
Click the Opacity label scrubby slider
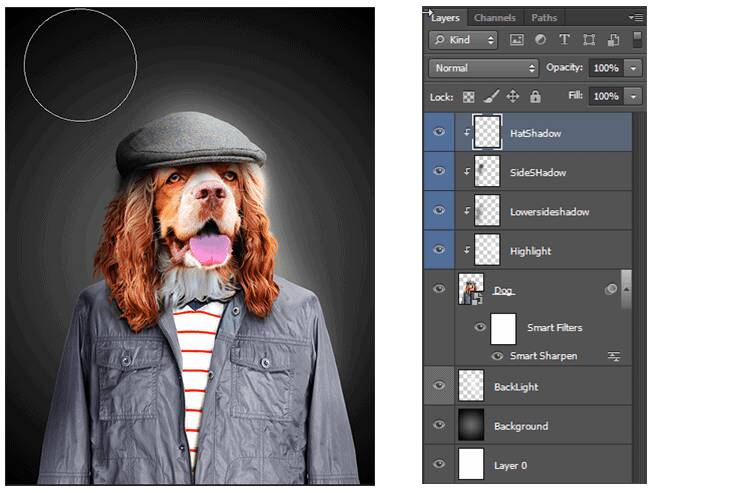pos(564,67)
